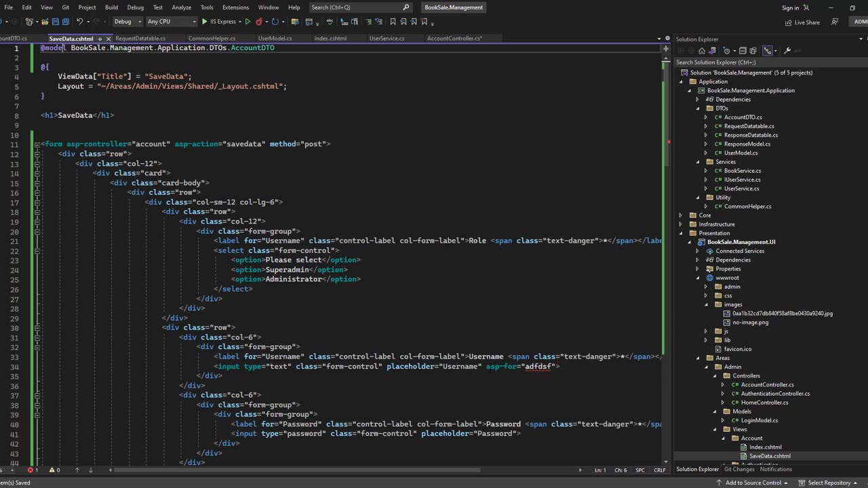
Task: Collapse the DTOs folder
Action: tap(697, 108)
